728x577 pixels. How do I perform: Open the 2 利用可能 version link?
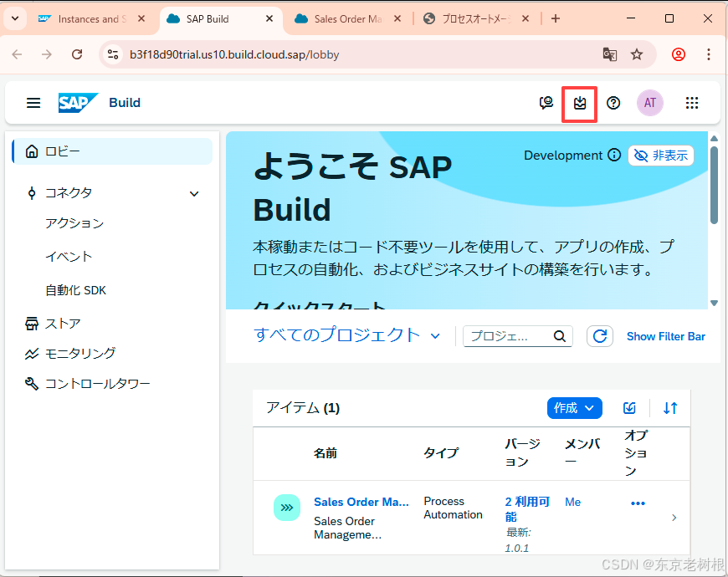[527, 508]
